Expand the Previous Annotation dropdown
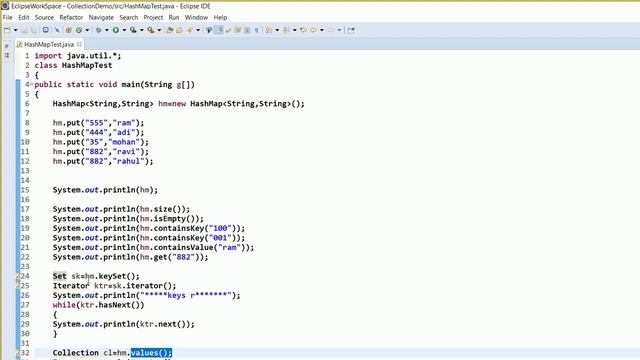The image size is (640, 360). tap(294, 30)
